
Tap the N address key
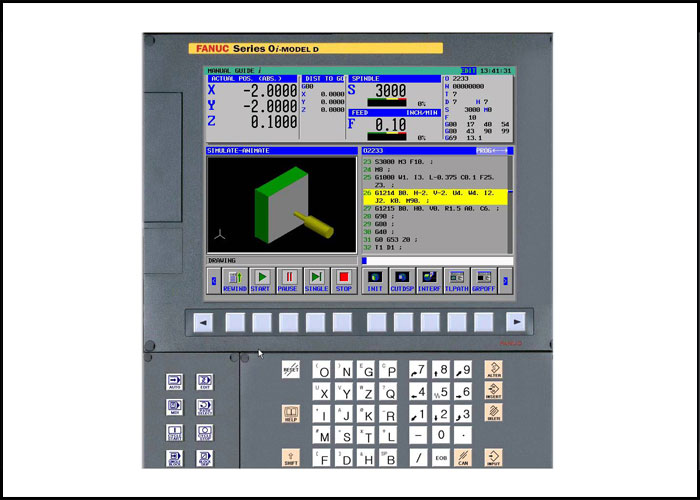coord(344,370)
